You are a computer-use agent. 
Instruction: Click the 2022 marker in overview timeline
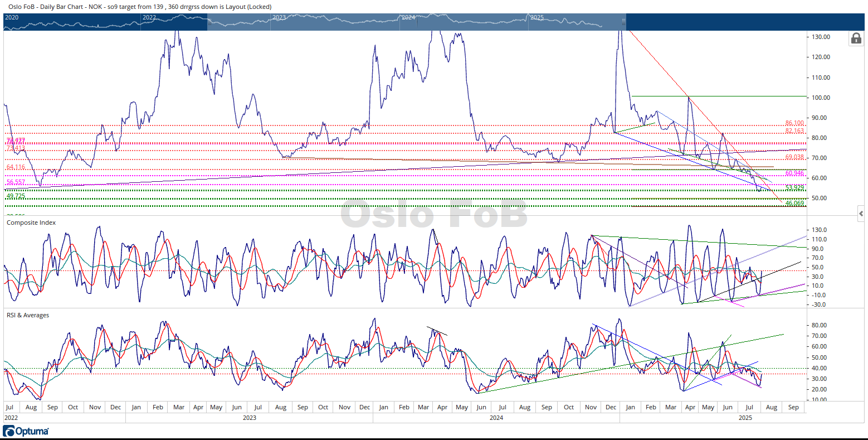click(149, 17)
